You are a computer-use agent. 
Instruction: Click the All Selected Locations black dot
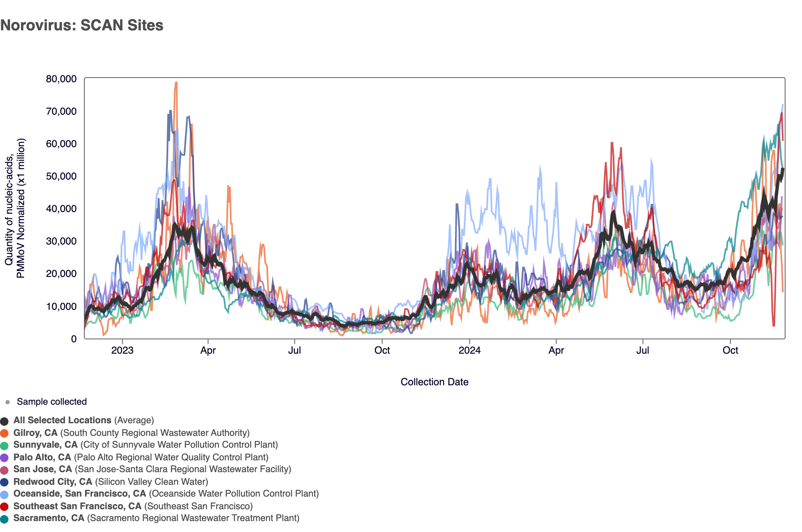point(4,421)
